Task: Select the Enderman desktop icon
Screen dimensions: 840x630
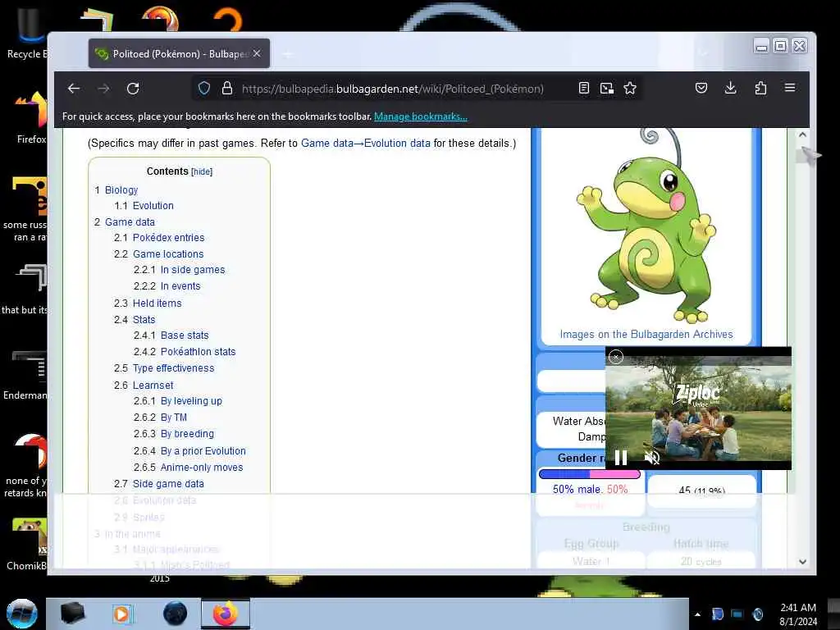Action: click(27, 375)
